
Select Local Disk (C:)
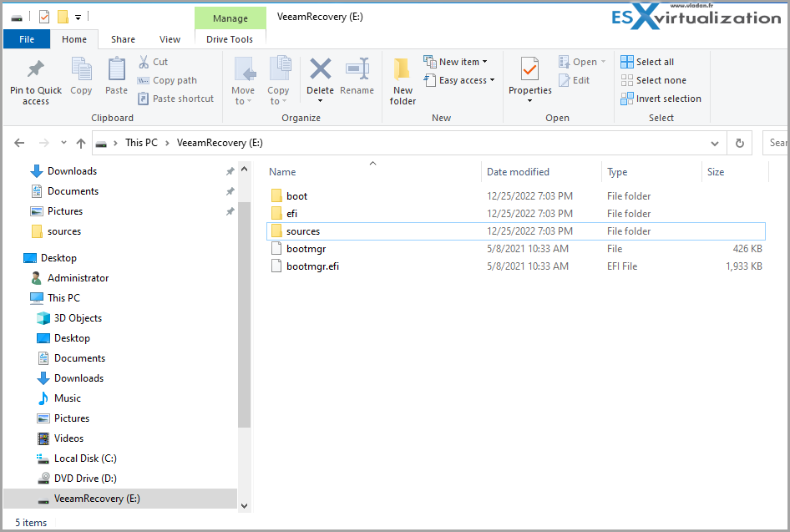85,459
